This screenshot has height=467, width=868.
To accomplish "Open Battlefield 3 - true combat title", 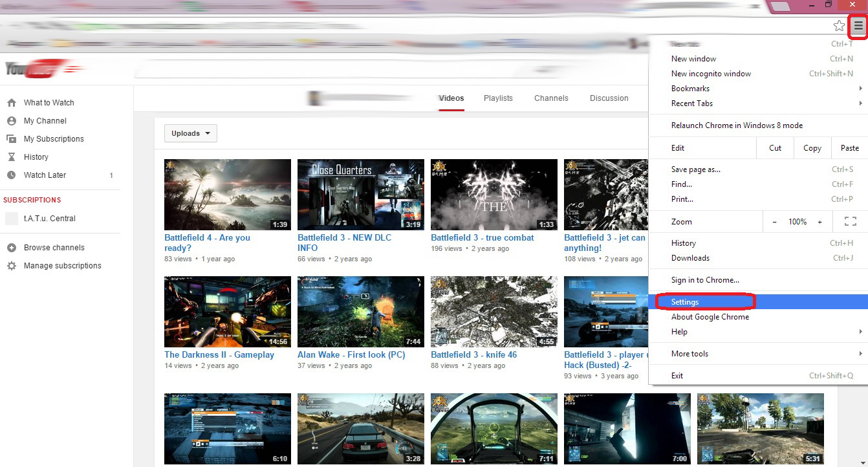I will click(x=483, y=238).
